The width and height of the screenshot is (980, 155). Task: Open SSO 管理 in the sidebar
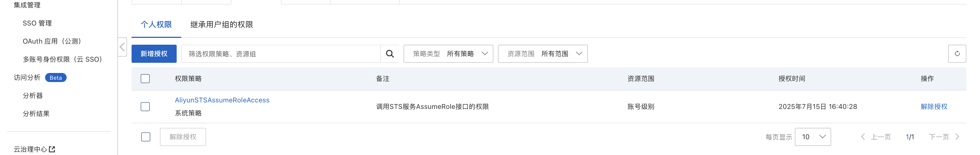[x=37, y=23]
